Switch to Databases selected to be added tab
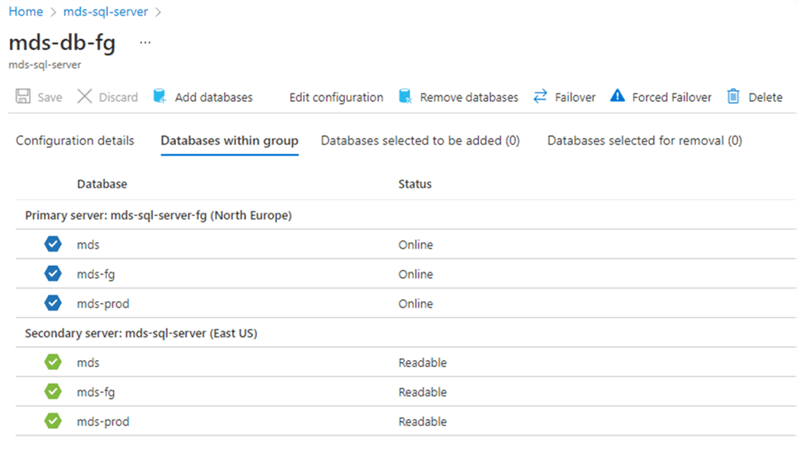 click(x=420, y=141)
